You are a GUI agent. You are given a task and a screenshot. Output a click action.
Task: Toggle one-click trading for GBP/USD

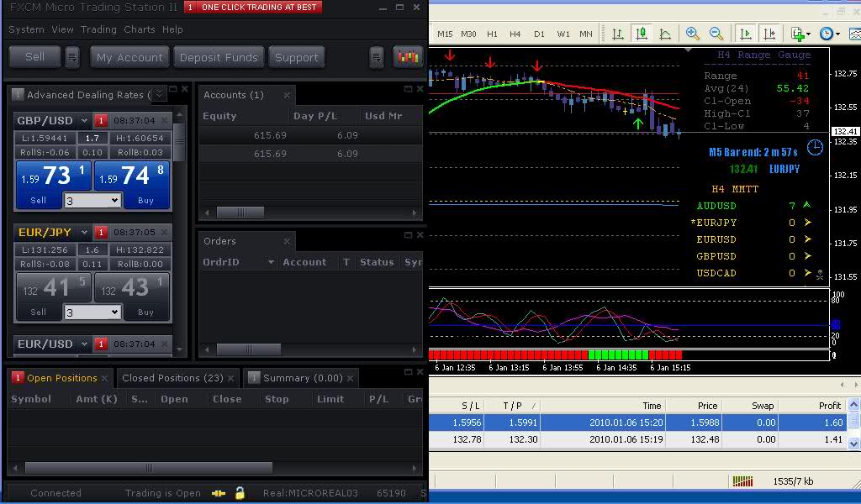click(x=101, y=120)
